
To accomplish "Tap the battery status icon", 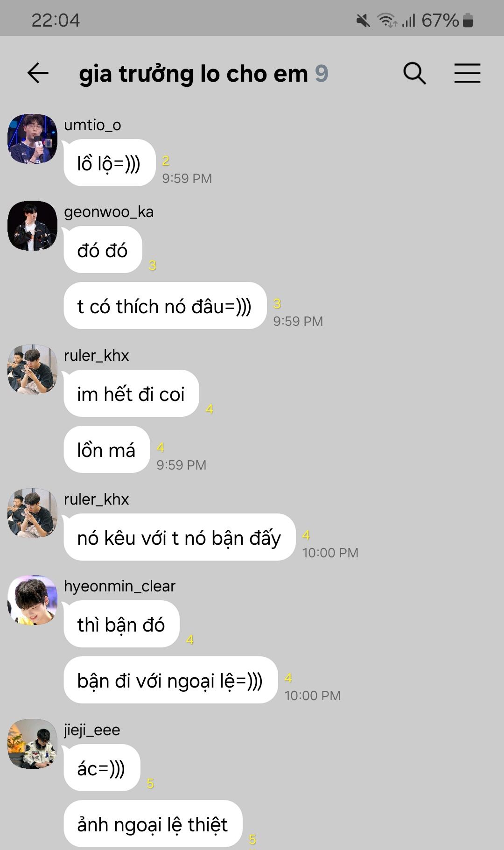I will [x=468, y=21].
